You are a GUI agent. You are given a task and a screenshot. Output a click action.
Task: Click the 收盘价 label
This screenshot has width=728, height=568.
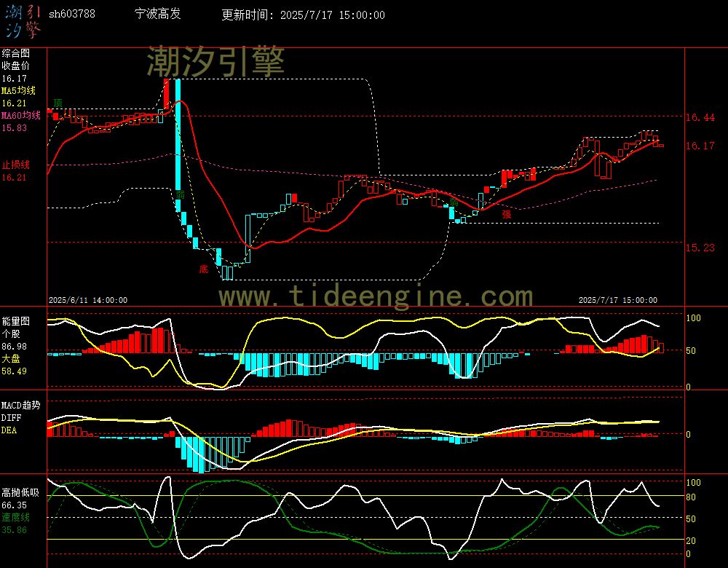pyautogui.click(x=15, y=66)
